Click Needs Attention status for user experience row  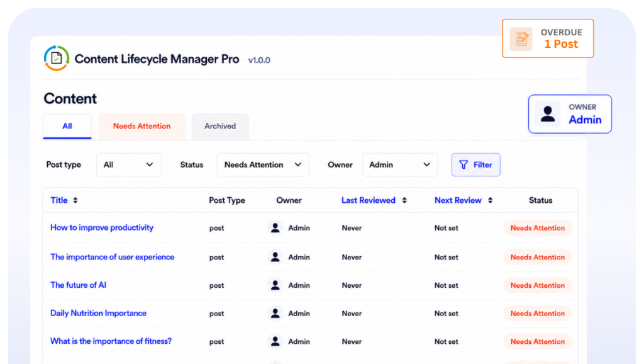point(537,257)
